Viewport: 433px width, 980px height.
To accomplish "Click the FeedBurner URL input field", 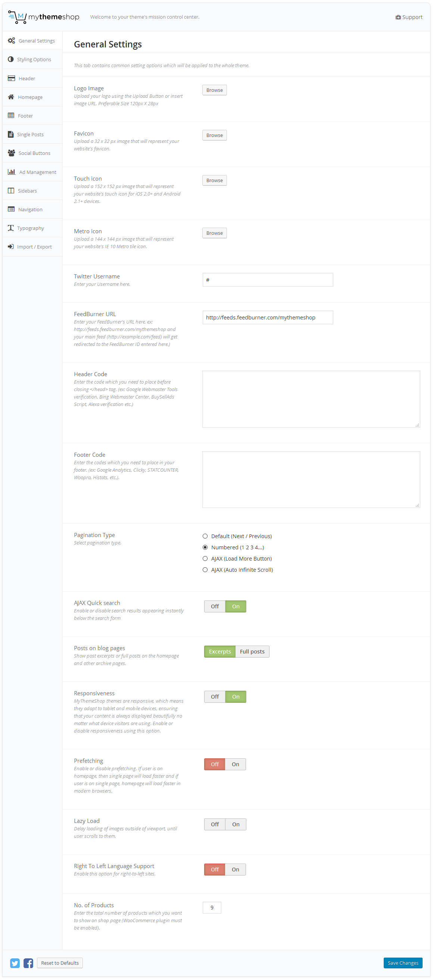I will click(x=268, y=318).
